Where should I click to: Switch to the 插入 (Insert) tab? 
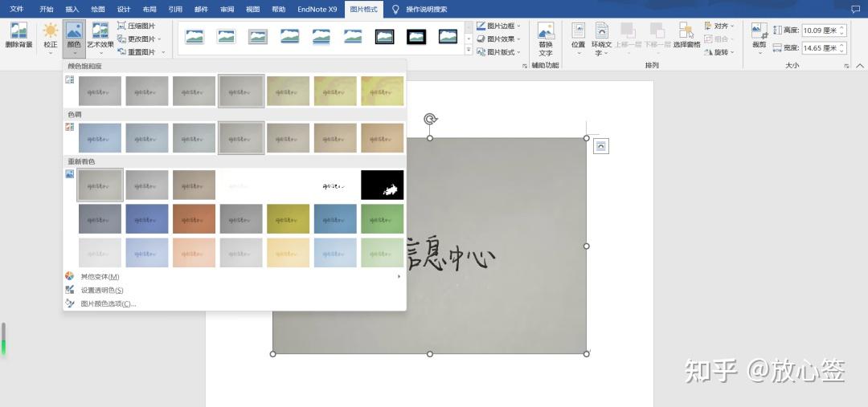(x=72, y=10)
